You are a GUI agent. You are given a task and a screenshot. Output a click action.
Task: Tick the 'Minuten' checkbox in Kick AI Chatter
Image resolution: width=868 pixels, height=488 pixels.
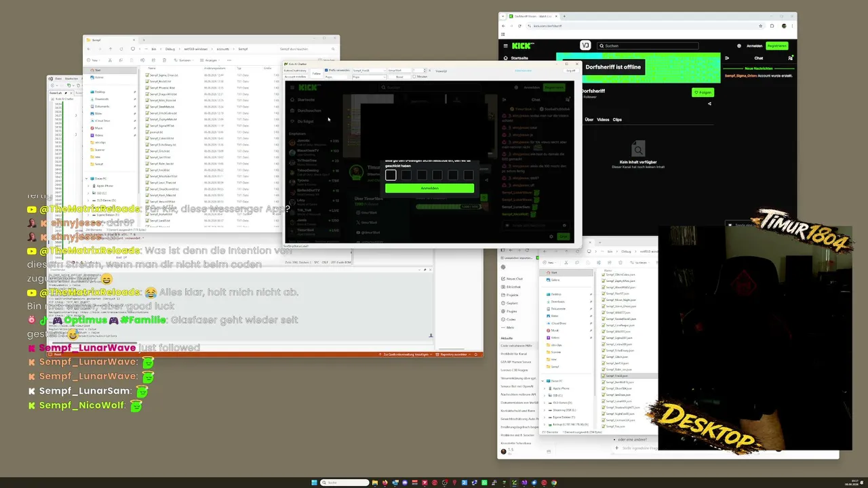(415, 77)
